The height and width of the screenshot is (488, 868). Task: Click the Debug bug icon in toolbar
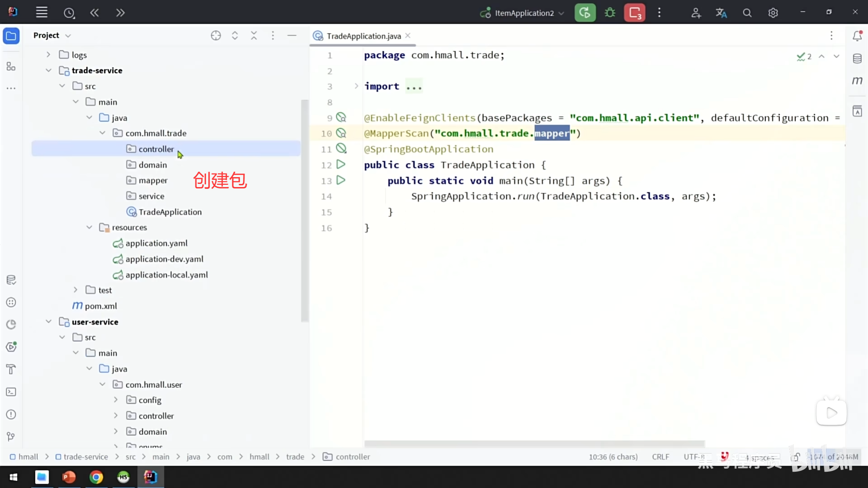610,13
